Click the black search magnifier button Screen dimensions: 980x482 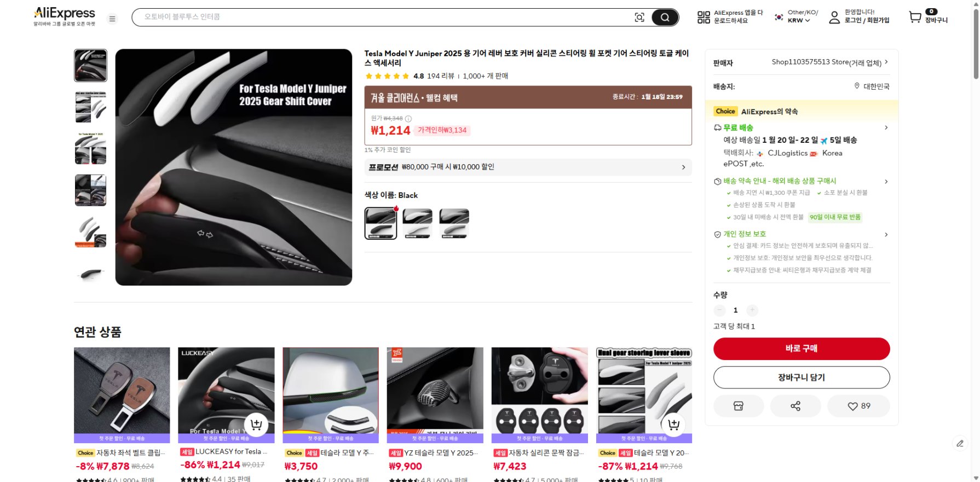tap(665, 18)
